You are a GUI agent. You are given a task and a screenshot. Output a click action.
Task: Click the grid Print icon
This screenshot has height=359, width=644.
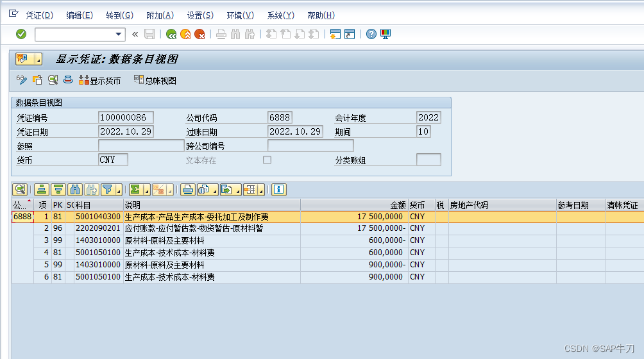(188, 190)
